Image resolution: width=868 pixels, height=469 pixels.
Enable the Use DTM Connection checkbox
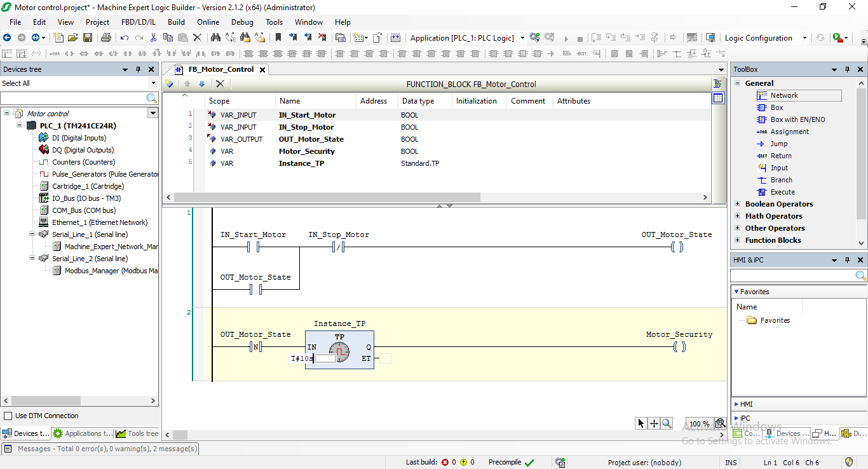point(9,416)
